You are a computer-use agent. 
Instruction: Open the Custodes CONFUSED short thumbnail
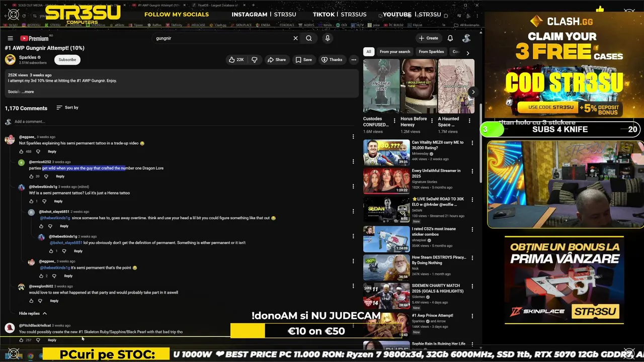tap(381, 86)
